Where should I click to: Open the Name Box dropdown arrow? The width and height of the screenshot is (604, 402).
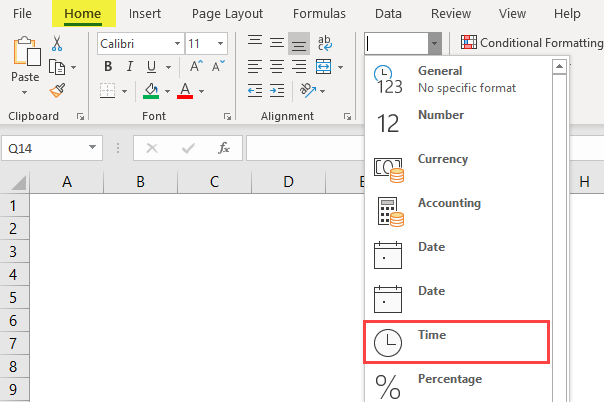click(93, 148)
